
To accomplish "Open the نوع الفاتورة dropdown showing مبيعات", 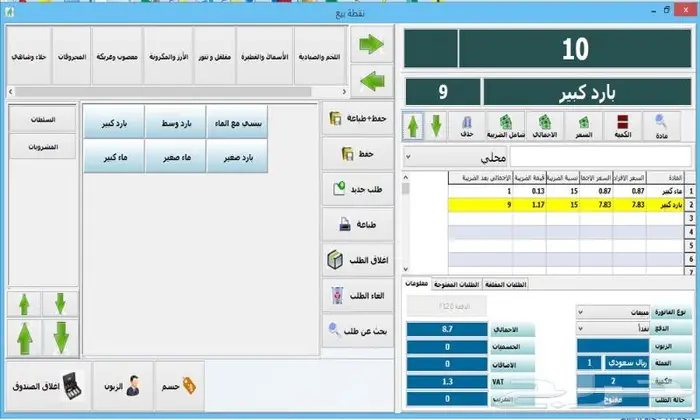I will [613, 312].
